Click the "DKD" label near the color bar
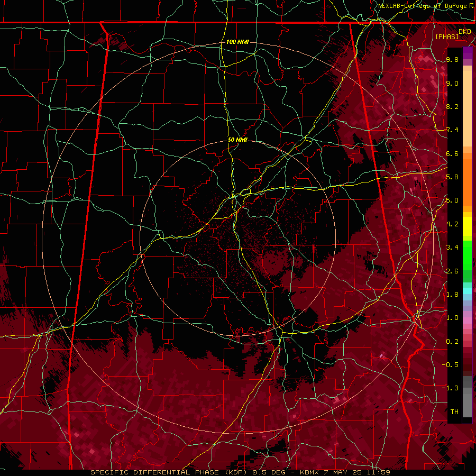 464,31
